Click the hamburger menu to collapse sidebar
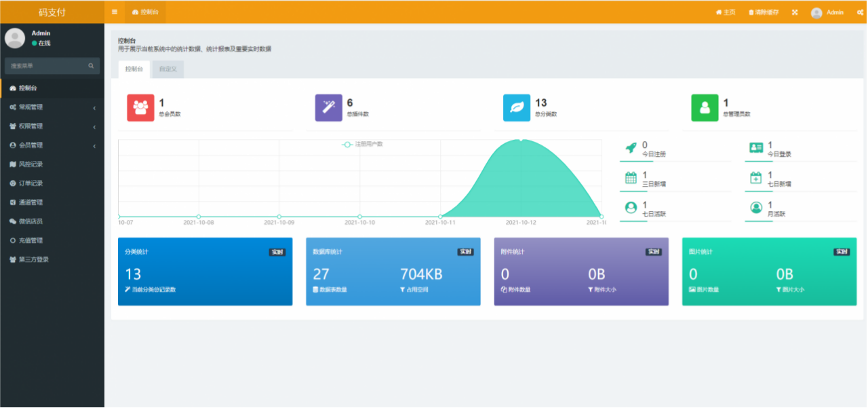The width and height of the screenshot is (868, 408). pos(115,12)
